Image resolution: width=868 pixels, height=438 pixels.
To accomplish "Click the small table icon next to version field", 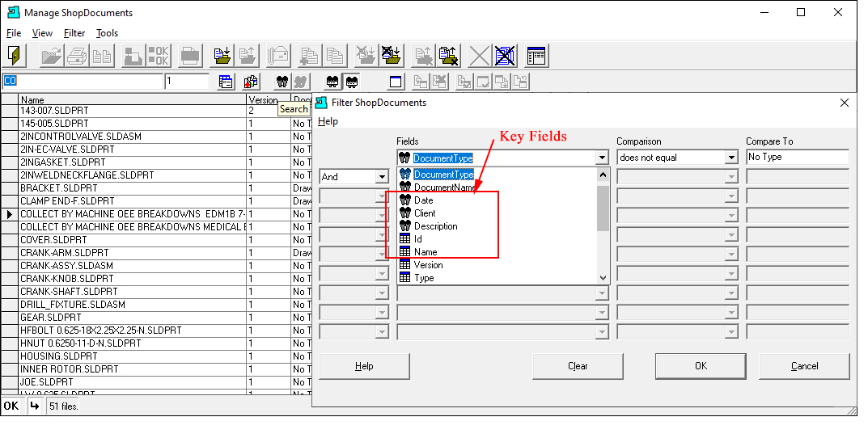I will click(x=226, y=82).
